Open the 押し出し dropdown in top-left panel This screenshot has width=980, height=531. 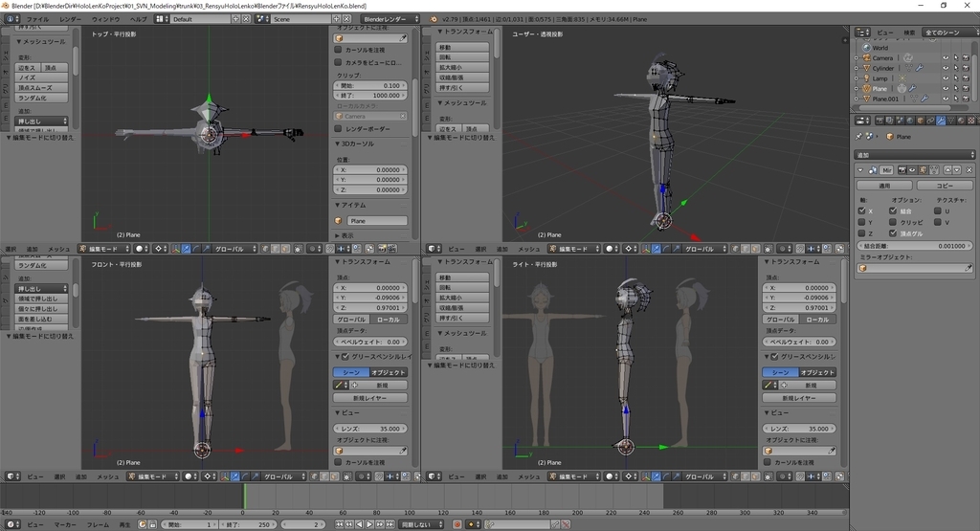tap(41, 122)
